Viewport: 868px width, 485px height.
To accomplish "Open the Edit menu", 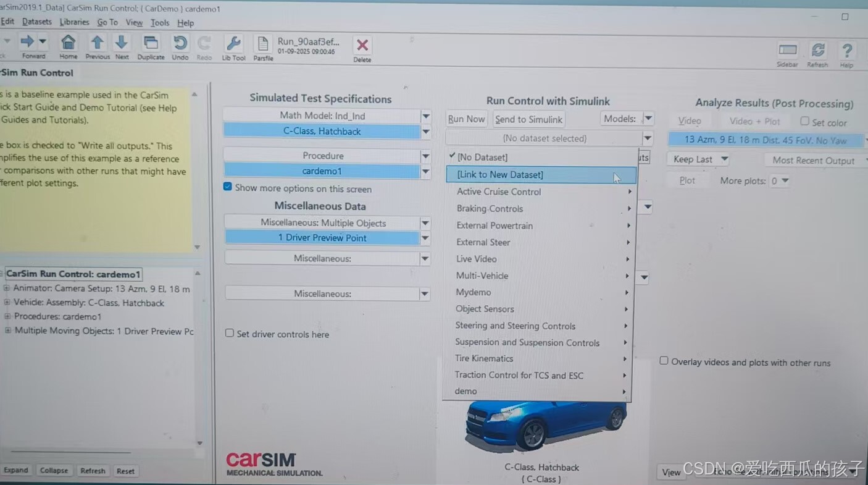I will pyautogui.click(x=7, y=22).
